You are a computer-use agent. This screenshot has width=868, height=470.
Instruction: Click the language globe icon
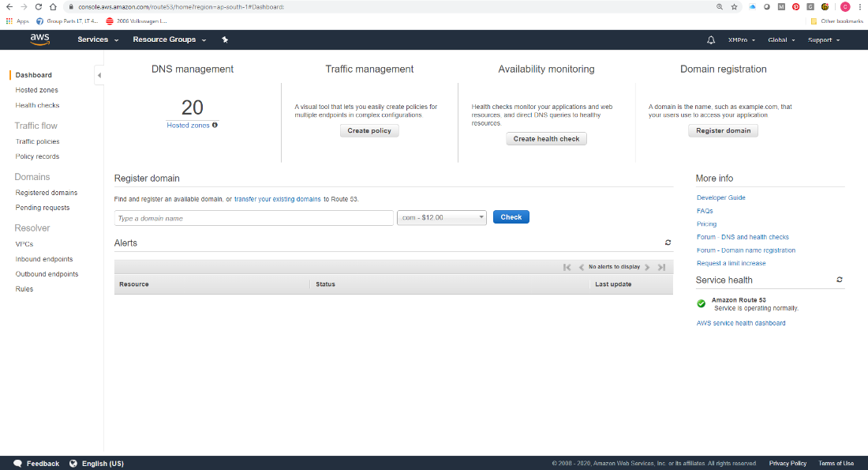point(73,464)
